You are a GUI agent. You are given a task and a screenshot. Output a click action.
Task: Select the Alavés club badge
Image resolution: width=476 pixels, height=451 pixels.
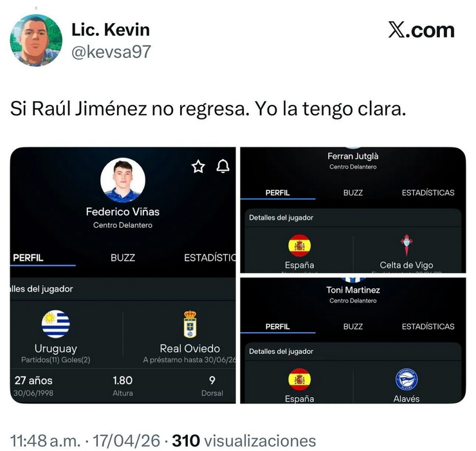tap(407, 380)
